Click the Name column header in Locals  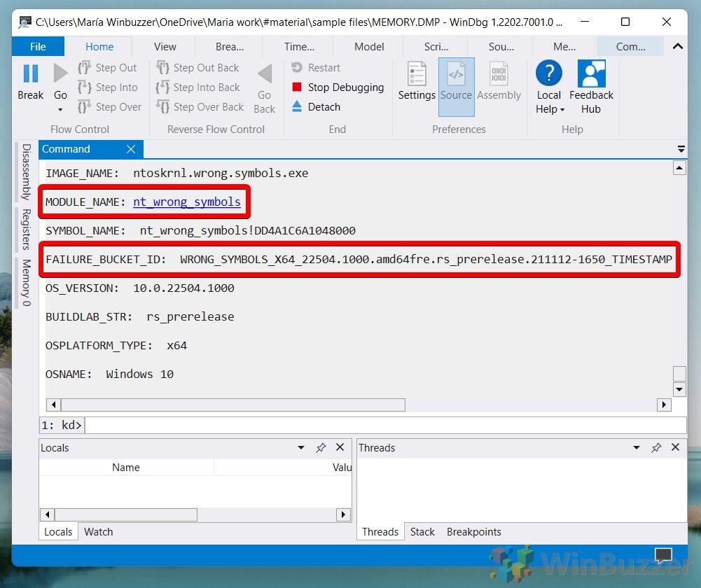click(126, 468)
